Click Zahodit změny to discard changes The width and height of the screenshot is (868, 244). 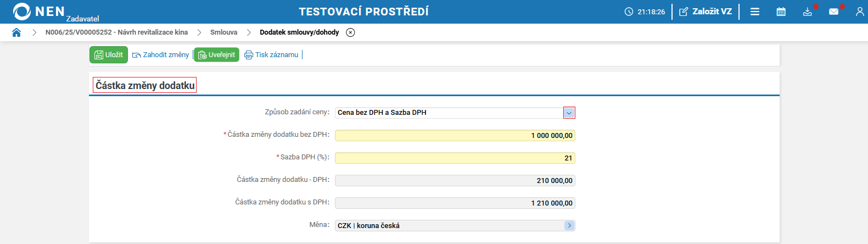coord(161,55)
